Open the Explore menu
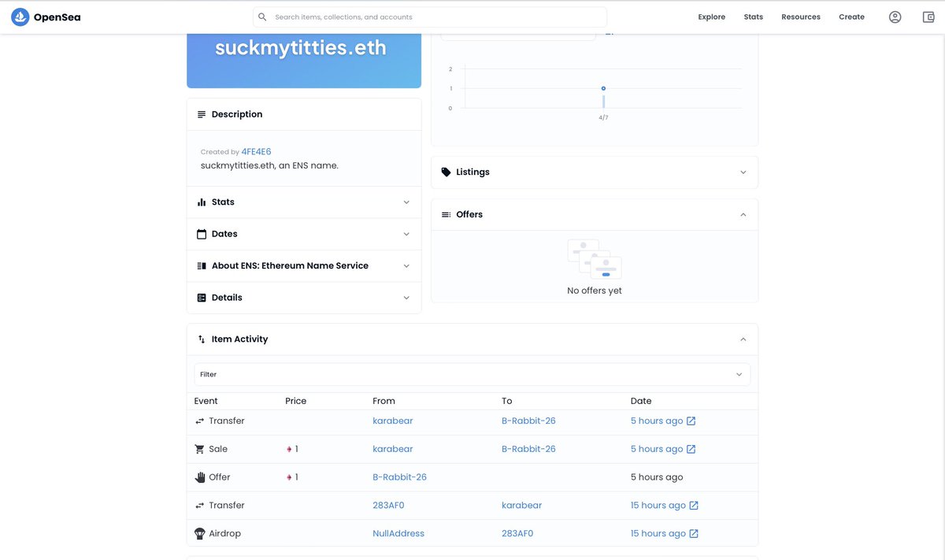This screenshot has width=945, height=560. tap(711, 17)
